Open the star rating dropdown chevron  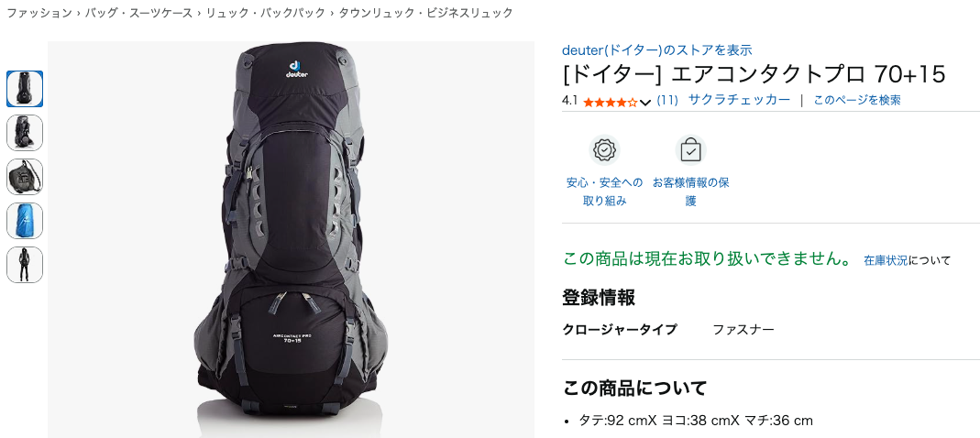(x=645, y=102)
